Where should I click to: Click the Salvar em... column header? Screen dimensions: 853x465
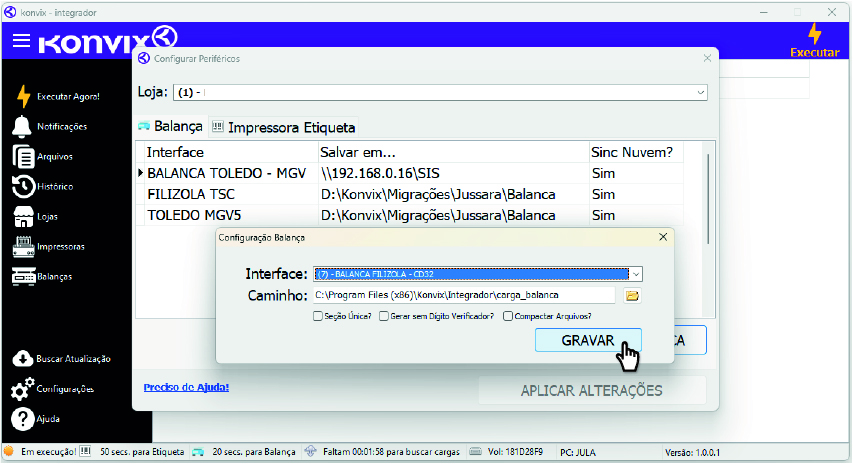pos(454,152)
